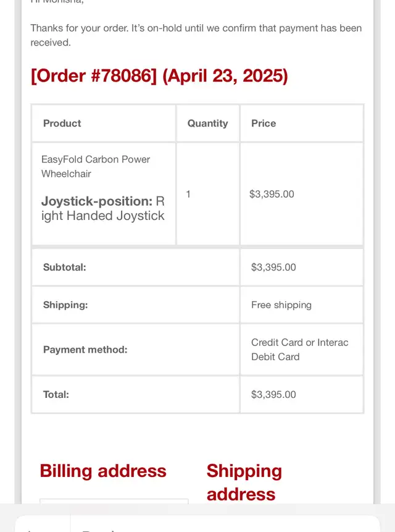Viewport: 395px width, 532px height.
Task: Click the Payment method label
Action: [85, 350]
